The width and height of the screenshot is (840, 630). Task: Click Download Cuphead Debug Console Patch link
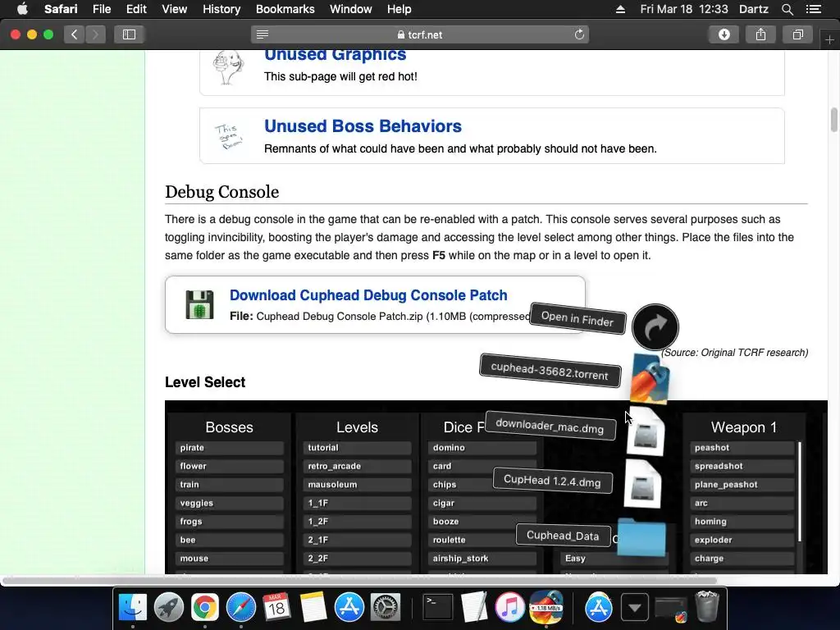pyautogui.click(x=368, y=295)
